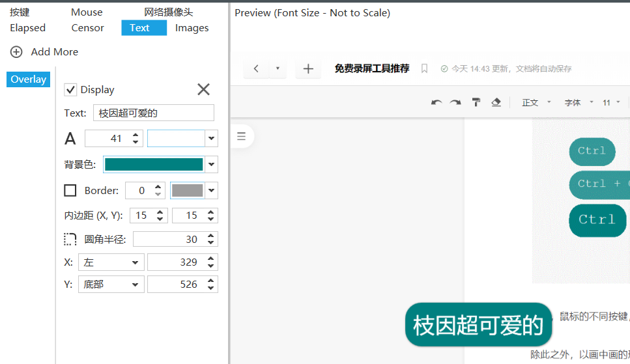Click the redo arrow in document toolbar
The width and height of the screenshot is (630, 364).
pos(455,102)
